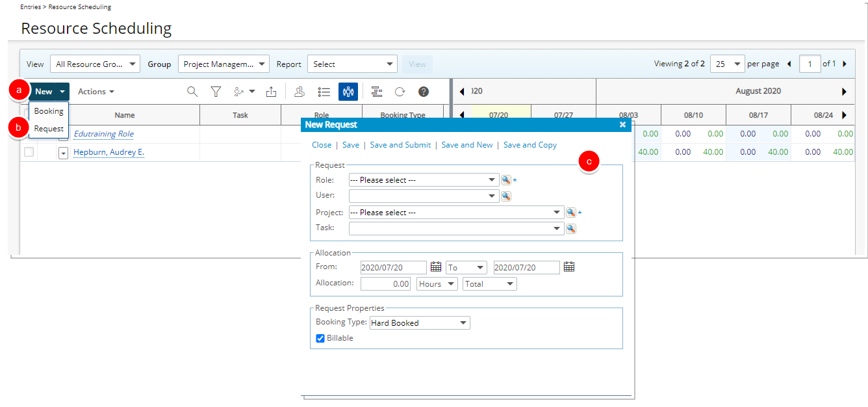Click the Gantt chart toolbar icon

click(377, 92)
